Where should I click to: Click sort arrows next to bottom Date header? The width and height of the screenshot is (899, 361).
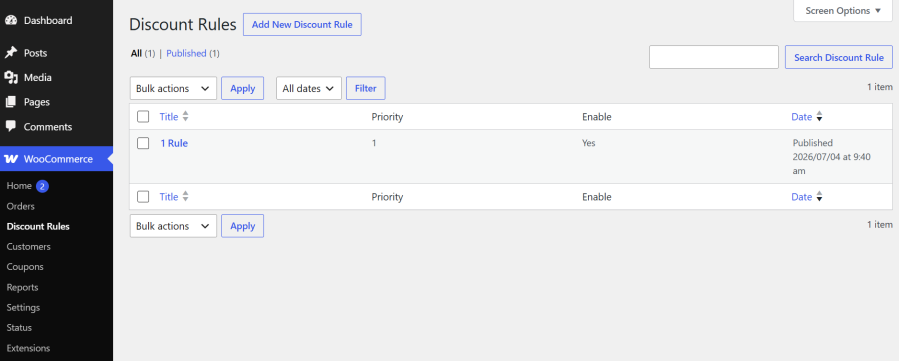click(x=819, y=197)
